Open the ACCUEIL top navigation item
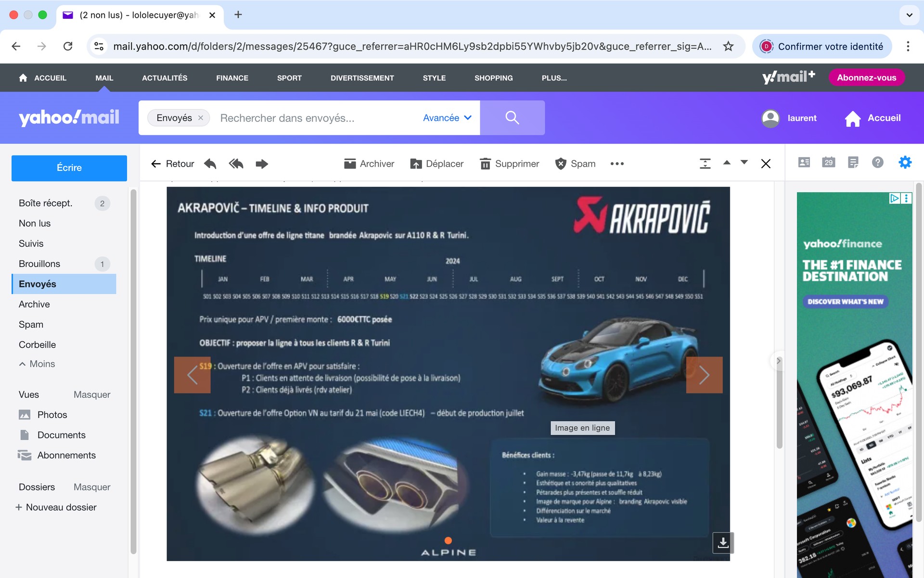Image resolution: width=924 pixels, height=578 pixels. 43,78
